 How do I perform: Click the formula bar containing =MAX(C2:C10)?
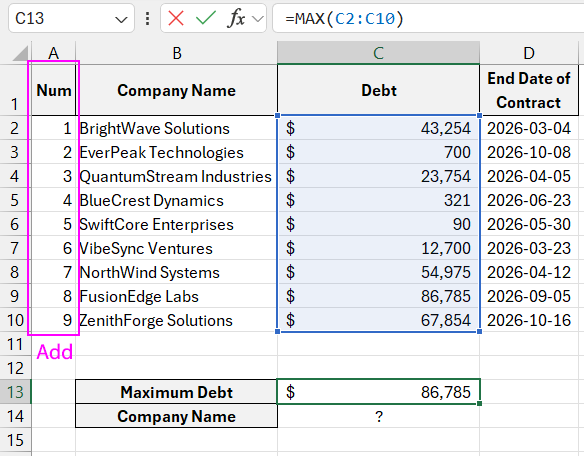tap(428, 18)
